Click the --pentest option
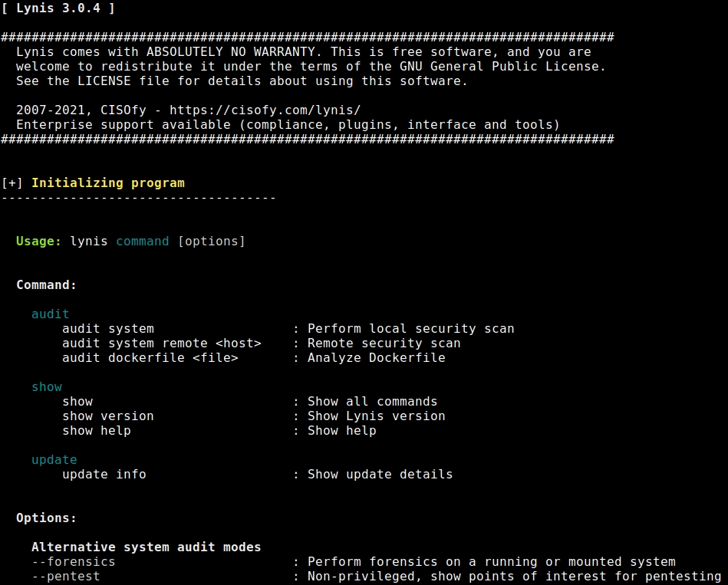The image size is (728, 585). click(x=65, y=577)
